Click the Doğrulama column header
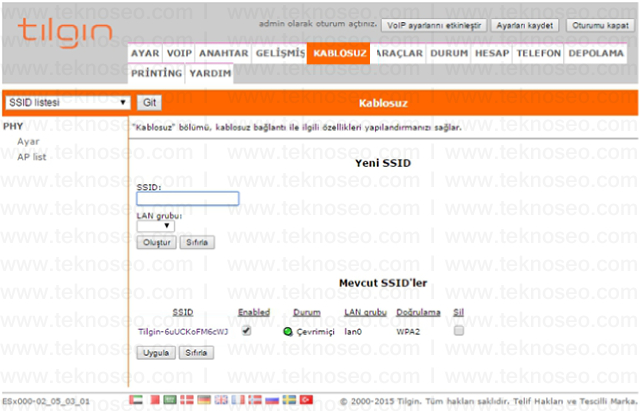Viewport: 640px width, 411px height. pyautogui.click(x=418, y=312)
